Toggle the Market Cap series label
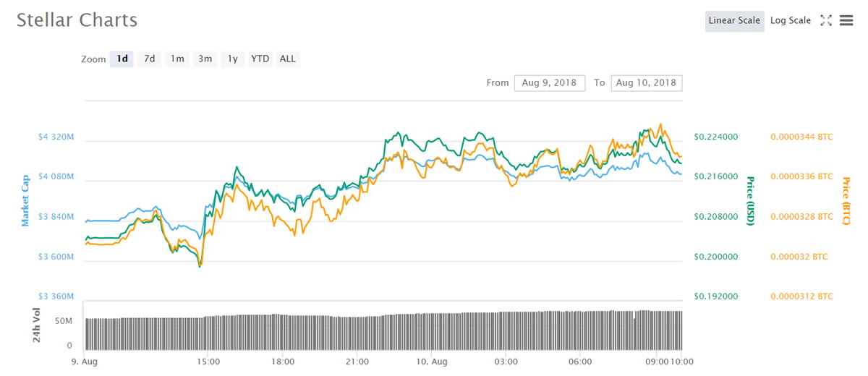The width and height of the screenshot is (868, 376). [25, 200]
